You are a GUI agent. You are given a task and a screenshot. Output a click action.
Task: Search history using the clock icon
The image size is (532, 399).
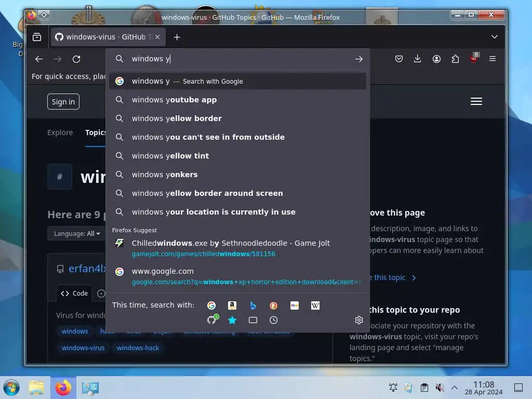(273, 320)
